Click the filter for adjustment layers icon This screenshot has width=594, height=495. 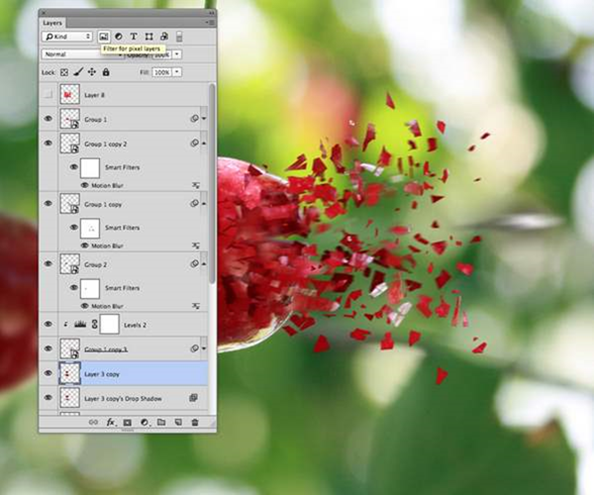point(119,36)
